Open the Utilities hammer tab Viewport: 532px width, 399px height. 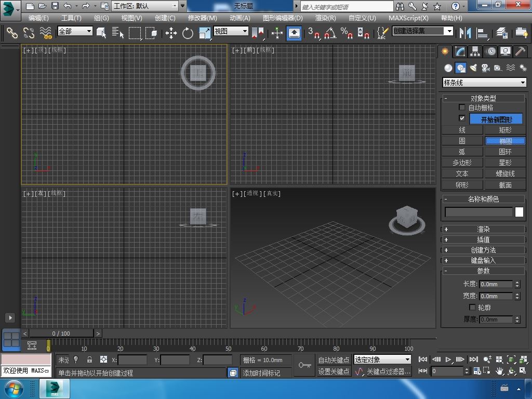520,51
